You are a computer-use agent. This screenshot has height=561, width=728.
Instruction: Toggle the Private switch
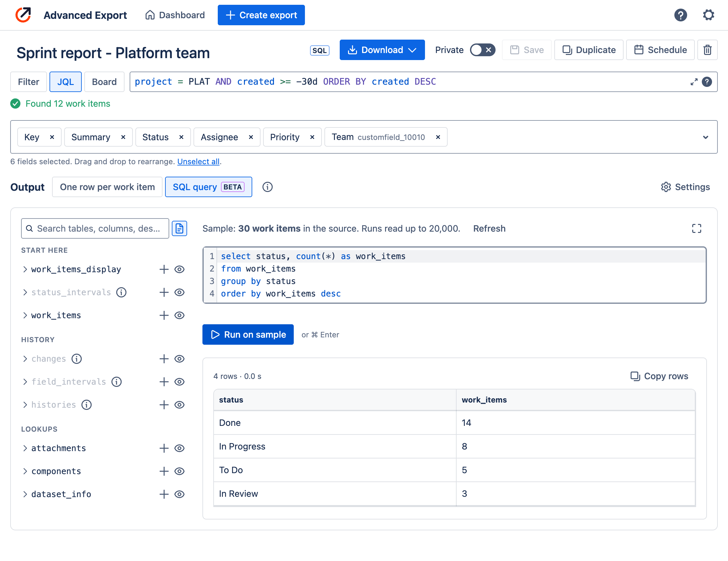point(482,50)
